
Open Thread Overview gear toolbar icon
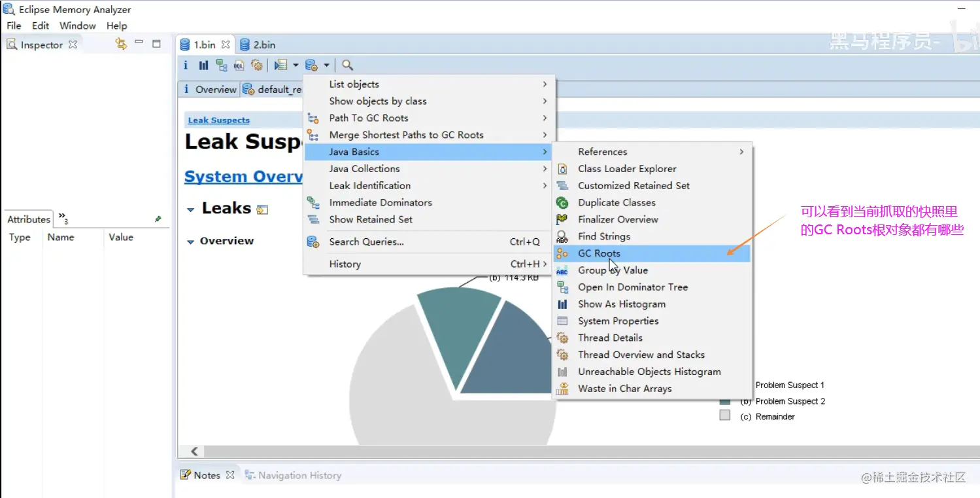257,65
